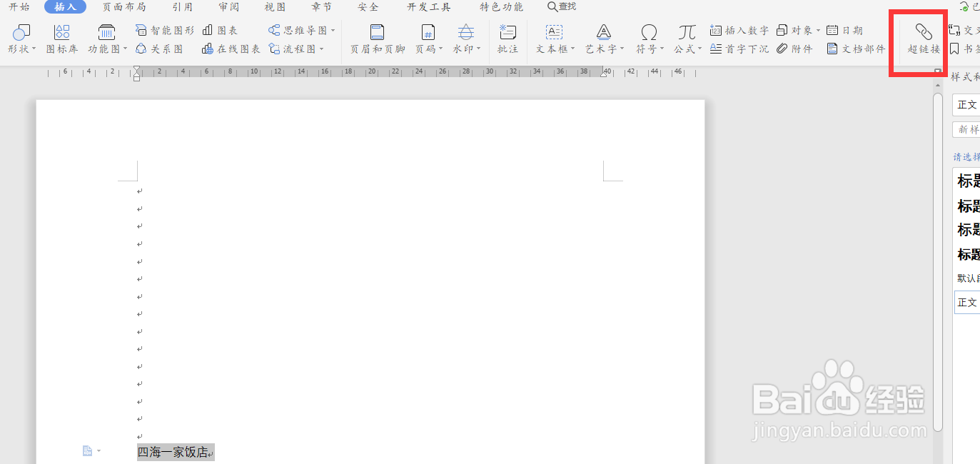Insert the Date (日期)
This screenshot has height=464, width=980.
click(x=844, y=31)
